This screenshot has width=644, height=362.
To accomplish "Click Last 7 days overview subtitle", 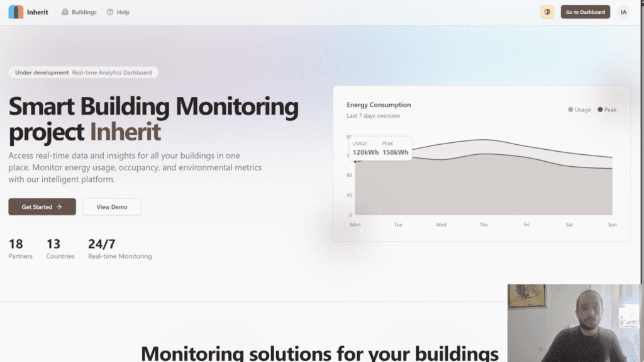I will [x=374, y=116].
